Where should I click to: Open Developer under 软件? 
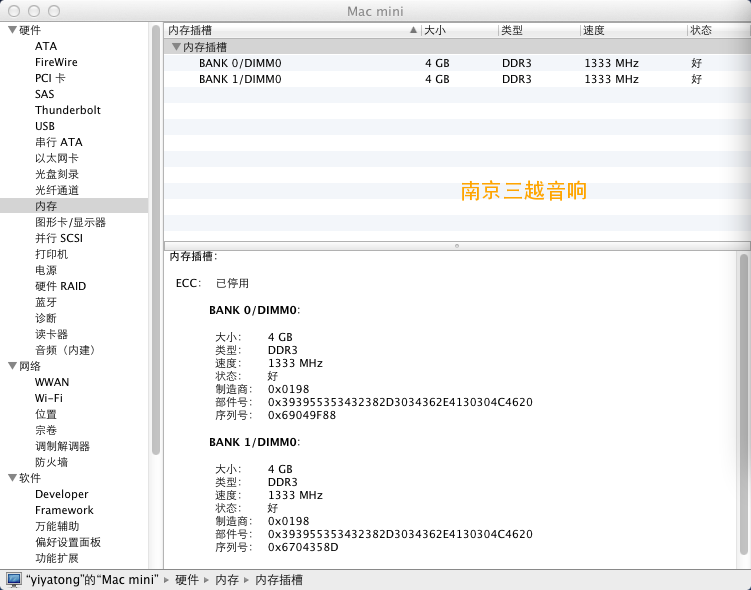click(x=61, y=494)
